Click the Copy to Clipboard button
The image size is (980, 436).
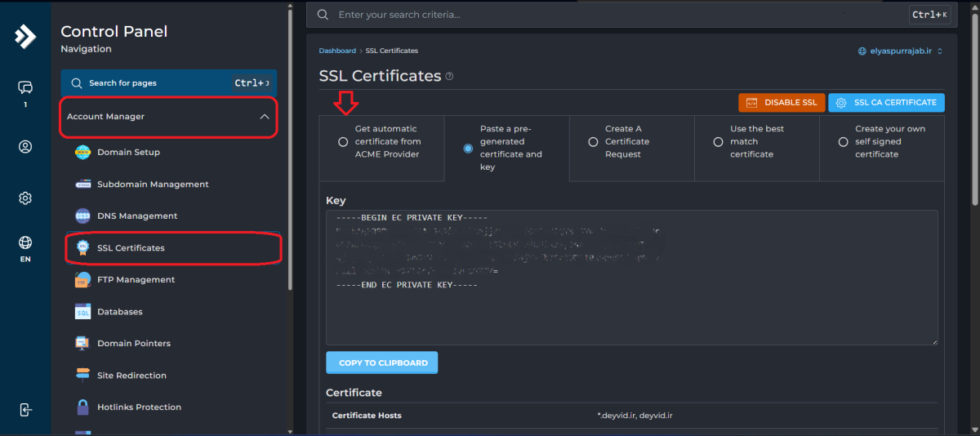click(381, 363)
